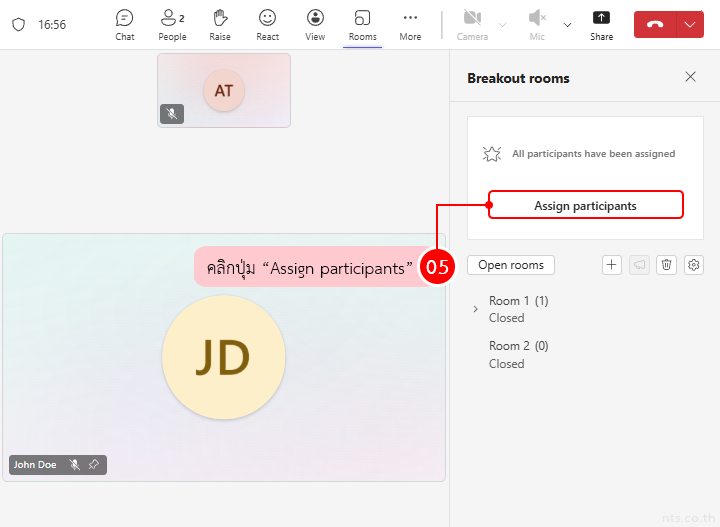Screen dimensions: 720x527
Task: Click the red hang up button
Action: pyautogui.click(x=655, y=25)
